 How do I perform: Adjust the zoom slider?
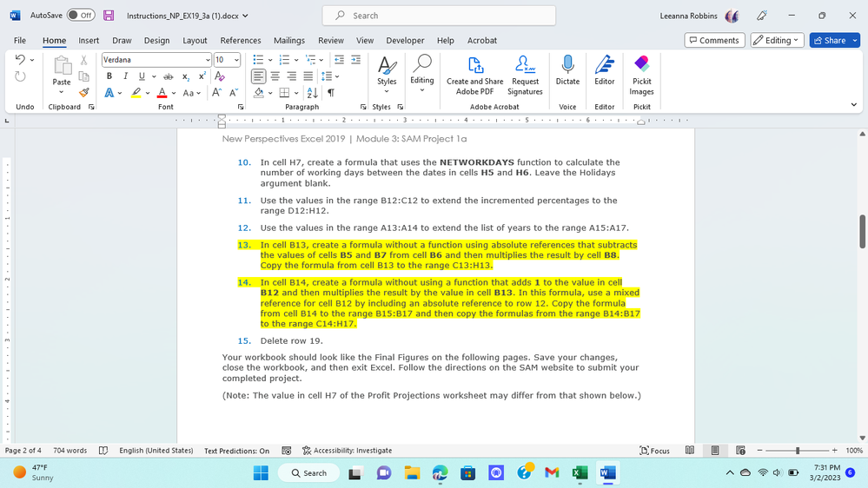(x=797, y=451)
